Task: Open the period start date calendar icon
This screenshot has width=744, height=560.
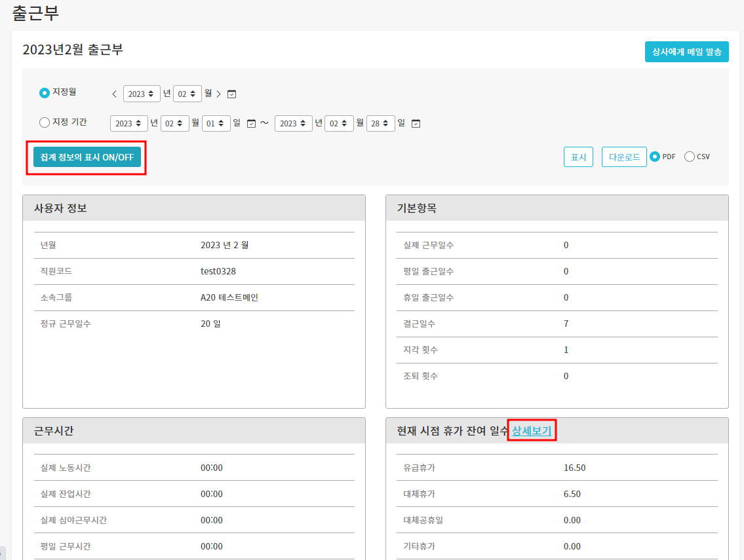Action: tap(251, 123)
